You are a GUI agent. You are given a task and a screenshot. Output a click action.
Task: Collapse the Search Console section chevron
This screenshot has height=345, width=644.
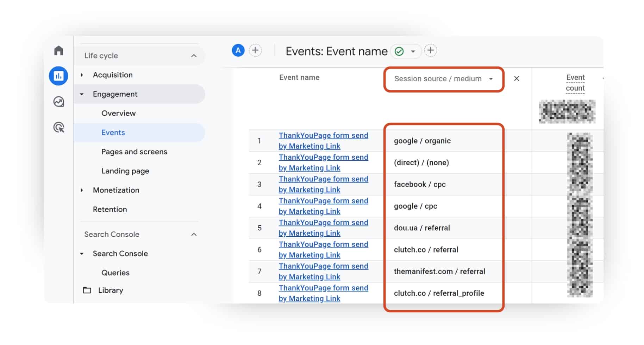(x=194, y=234)
